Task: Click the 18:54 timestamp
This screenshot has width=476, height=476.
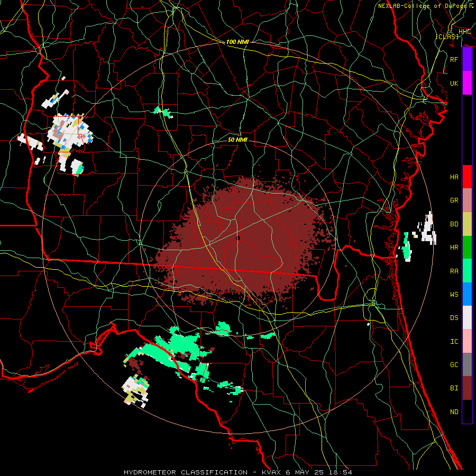Action: click(x=341, y=472)
